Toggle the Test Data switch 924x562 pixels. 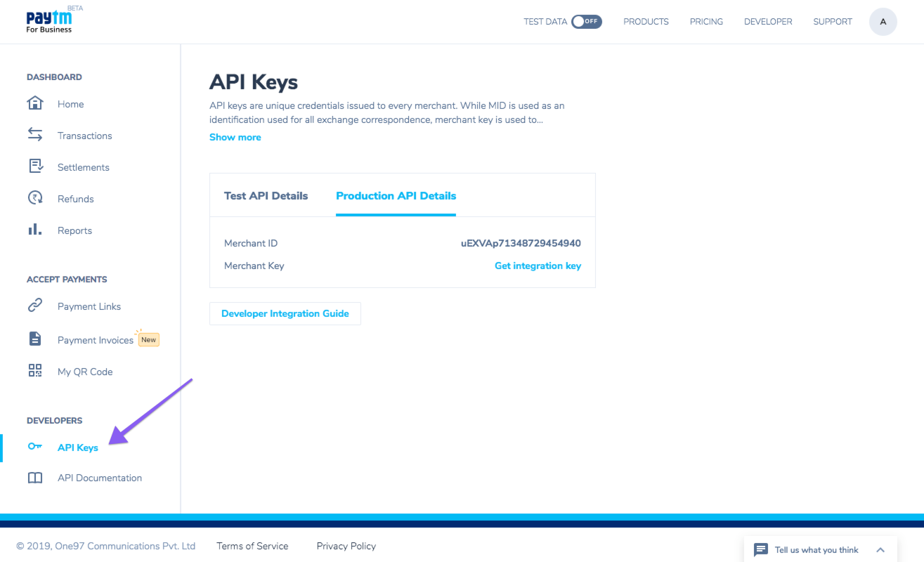click(x=587, y=22)
